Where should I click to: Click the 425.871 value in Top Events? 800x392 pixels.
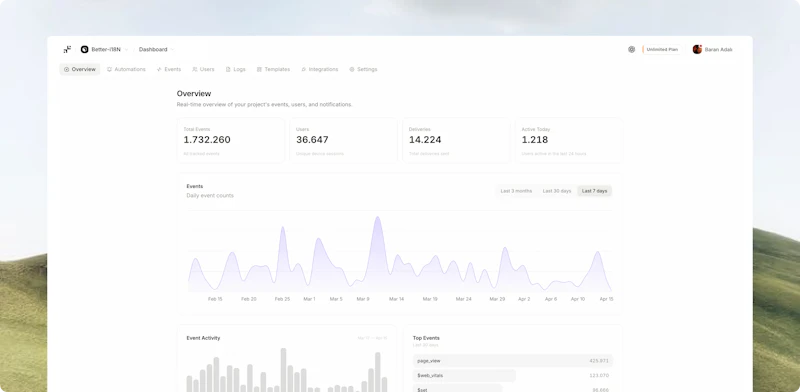pos(599,361)
